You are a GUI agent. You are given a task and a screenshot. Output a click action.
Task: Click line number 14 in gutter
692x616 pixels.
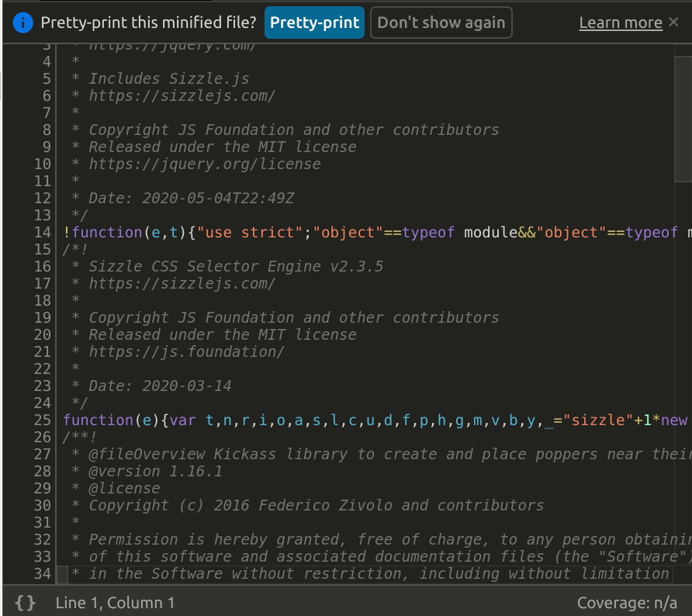coord(43,233)
